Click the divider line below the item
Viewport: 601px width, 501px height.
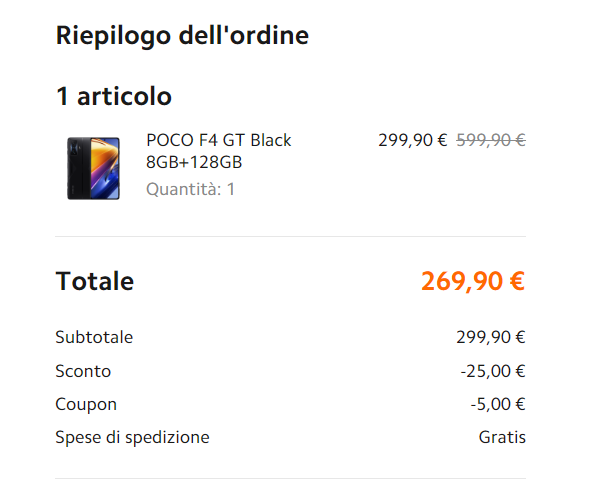point(291,237)
